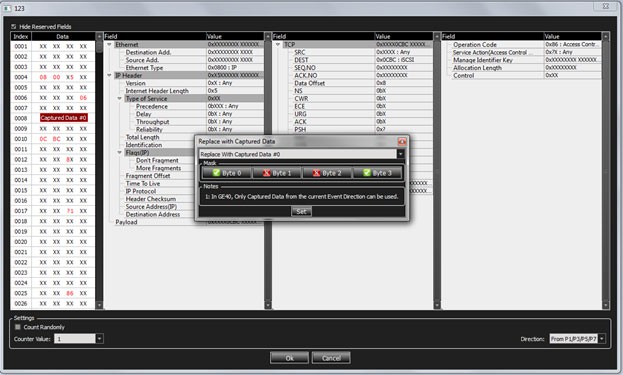Toggle the Byte 3 mask button
This screenshot has width=623, height=375.
point(377,173)
